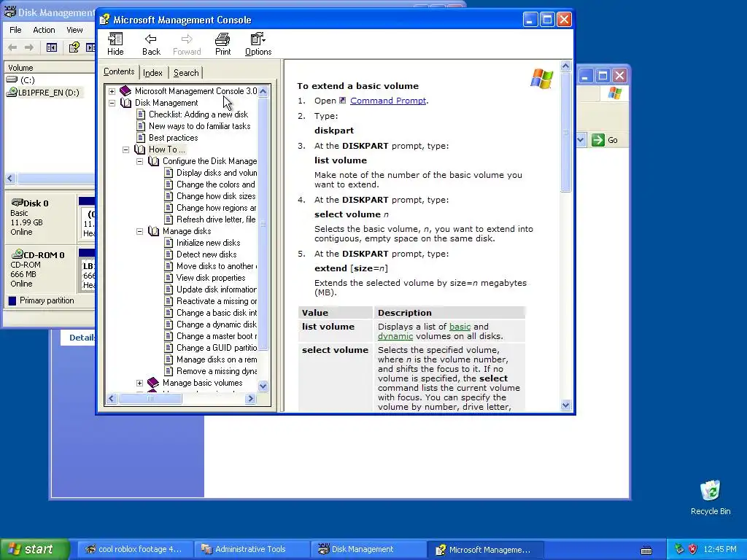Open Action menu in Disk Management window
The height and width of the screenshot is (560, 747).
44,30
